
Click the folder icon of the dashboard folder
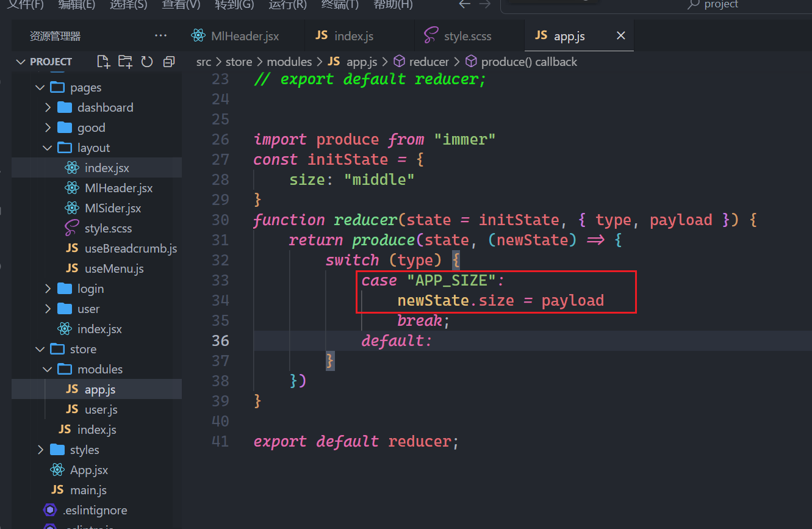65,107
